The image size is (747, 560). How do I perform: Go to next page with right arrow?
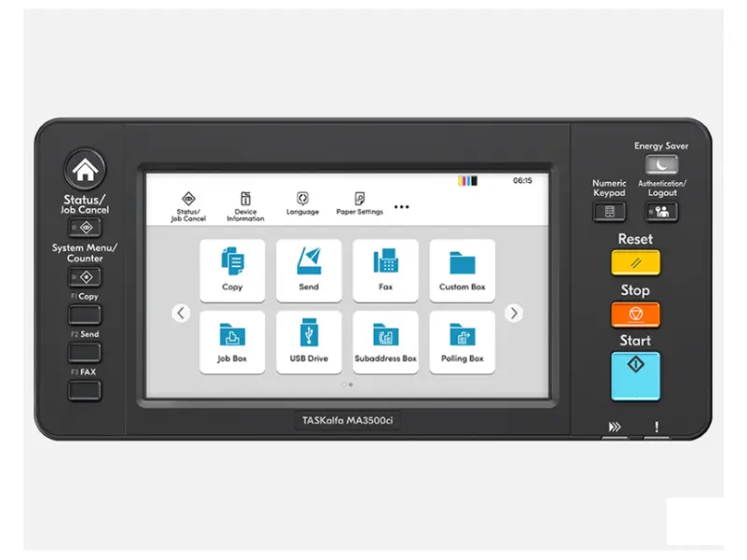coord(514,313)
